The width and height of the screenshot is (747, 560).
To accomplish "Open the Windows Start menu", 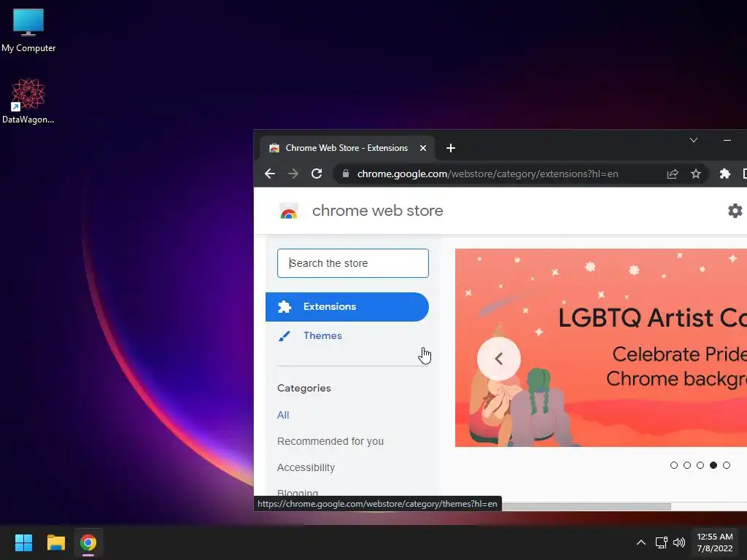I will 23,542.
